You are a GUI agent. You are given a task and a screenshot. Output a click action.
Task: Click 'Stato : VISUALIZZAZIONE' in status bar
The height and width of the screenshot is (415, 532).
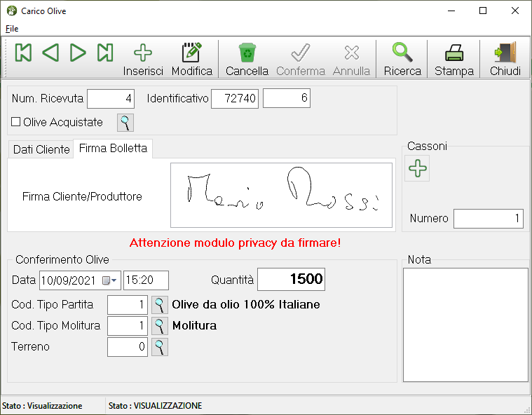[155, 406]
